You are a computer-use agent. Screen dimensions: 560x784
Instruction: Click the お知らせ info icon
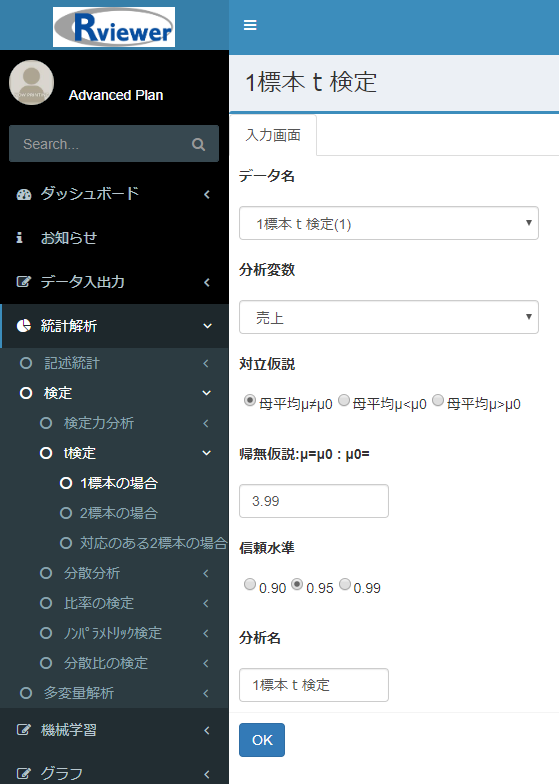tap(20, 238)
